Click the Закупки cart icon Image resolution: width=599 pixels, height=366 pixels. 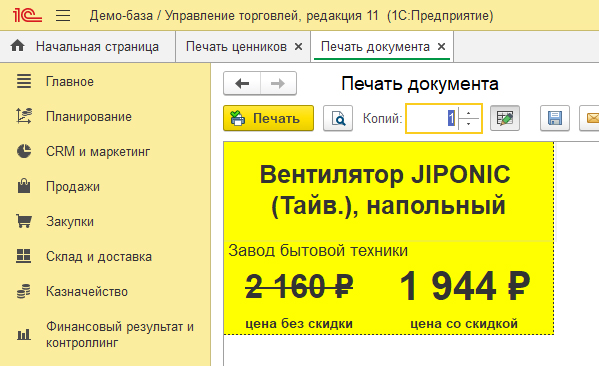[24, 221]
